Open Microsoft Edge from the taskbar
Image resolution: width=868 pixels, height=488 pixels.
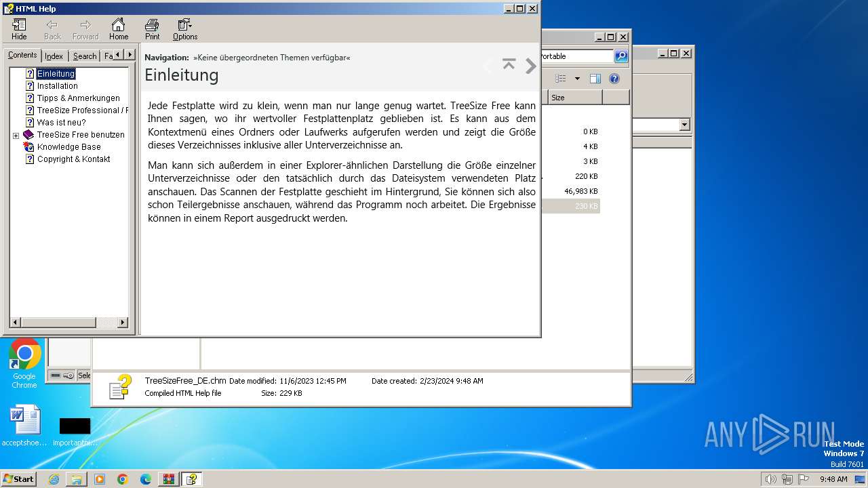[x=146, y=479]
